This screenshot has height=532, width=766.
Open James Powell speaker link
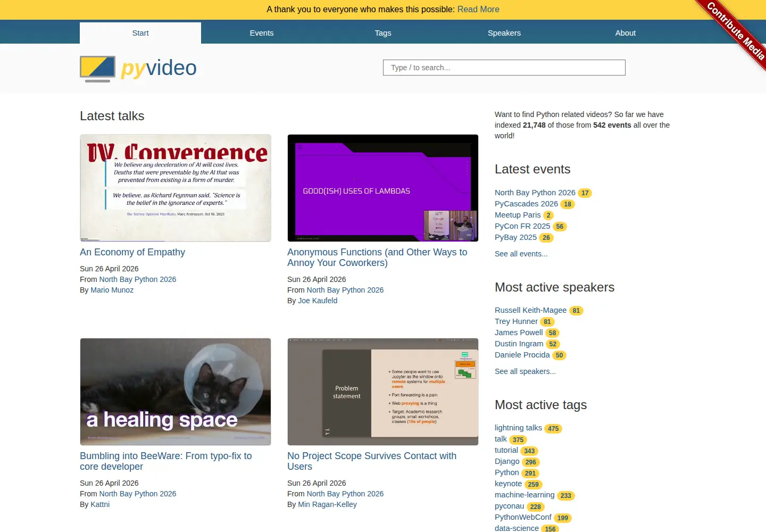[x=519, y=332]
